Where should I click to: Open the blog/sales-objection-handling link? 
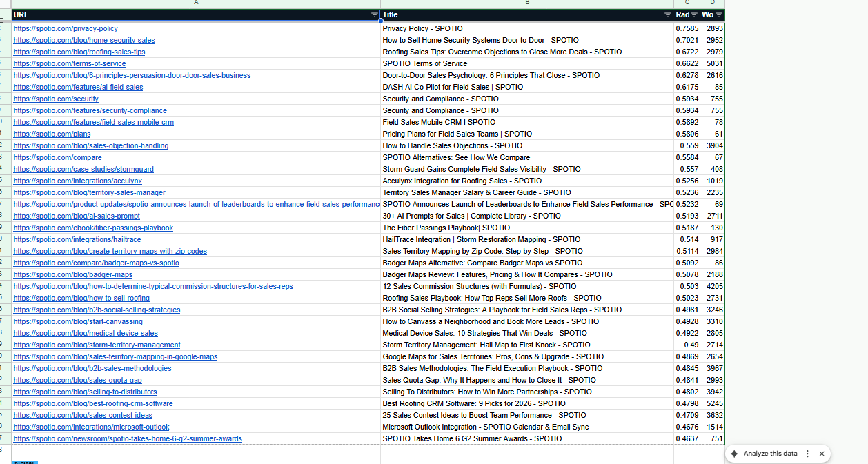(91, 145)
